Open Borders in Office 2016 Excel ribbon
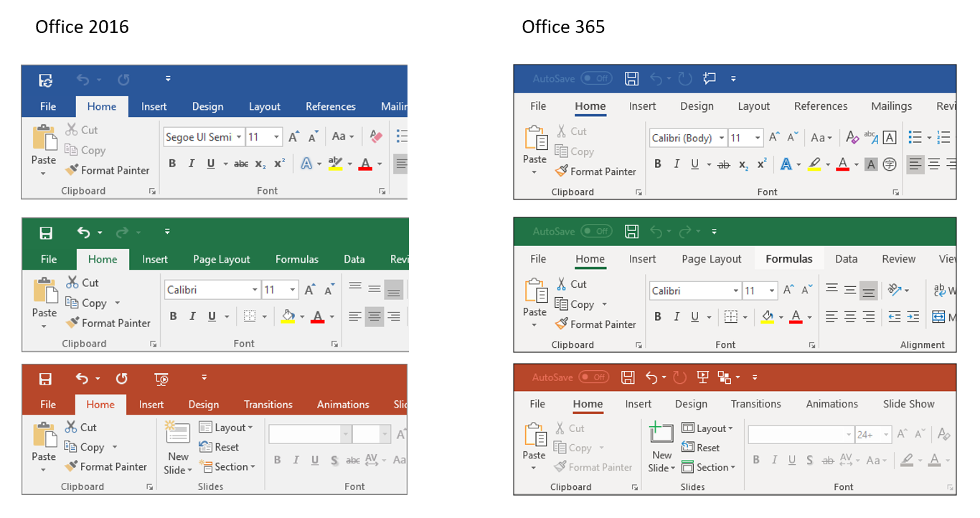This screenshot has width=980, height=518. pyautogui.click(x=250, y=316)
